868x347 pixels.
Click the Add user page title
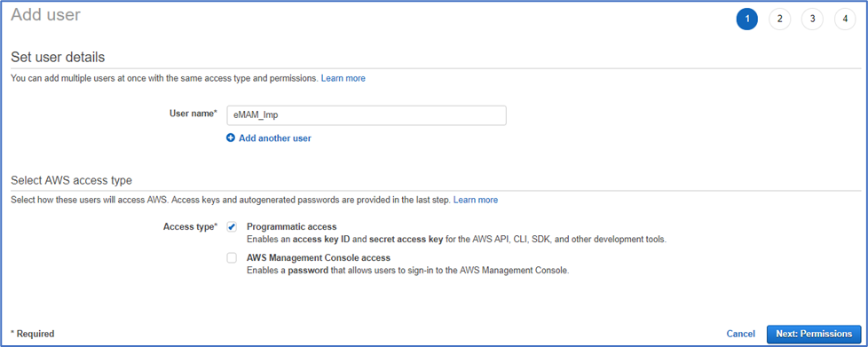(46, 15)
